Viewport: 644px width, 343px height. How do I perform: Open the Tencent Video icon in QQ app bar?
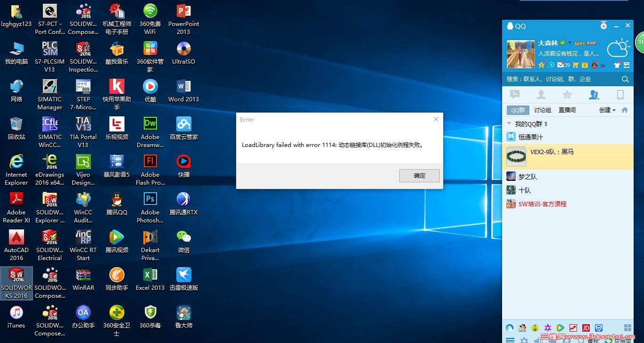(560, 327)
